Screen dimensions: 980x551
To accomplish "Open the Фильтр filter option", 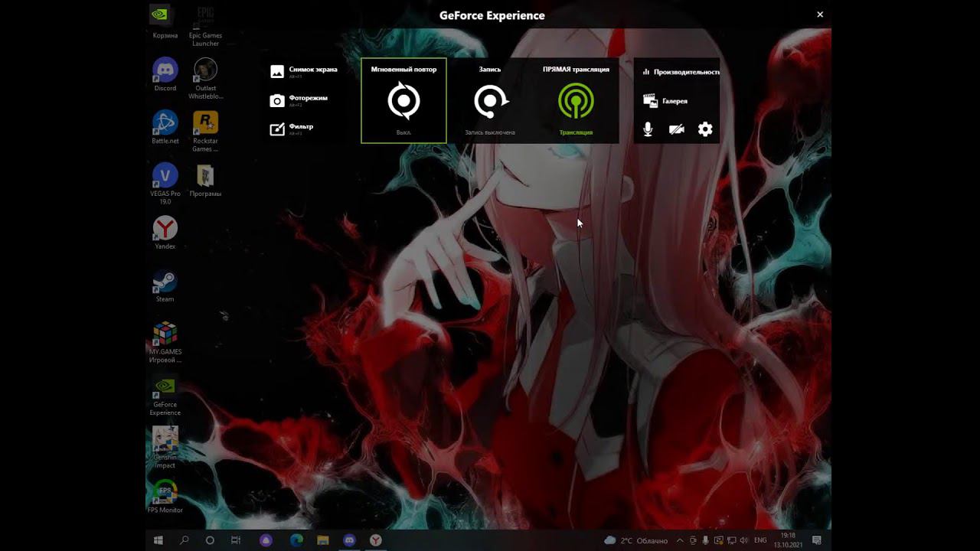I will (292, 129).
